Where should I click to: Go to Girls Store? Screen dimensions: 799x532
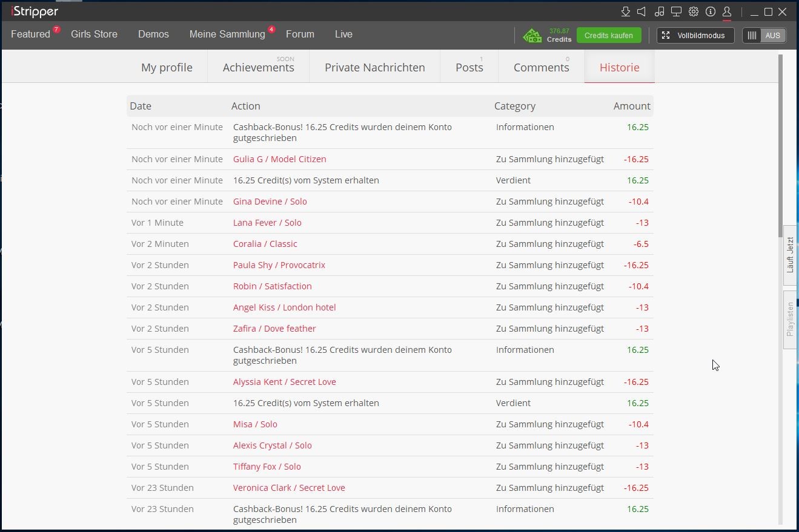(94, 34)
